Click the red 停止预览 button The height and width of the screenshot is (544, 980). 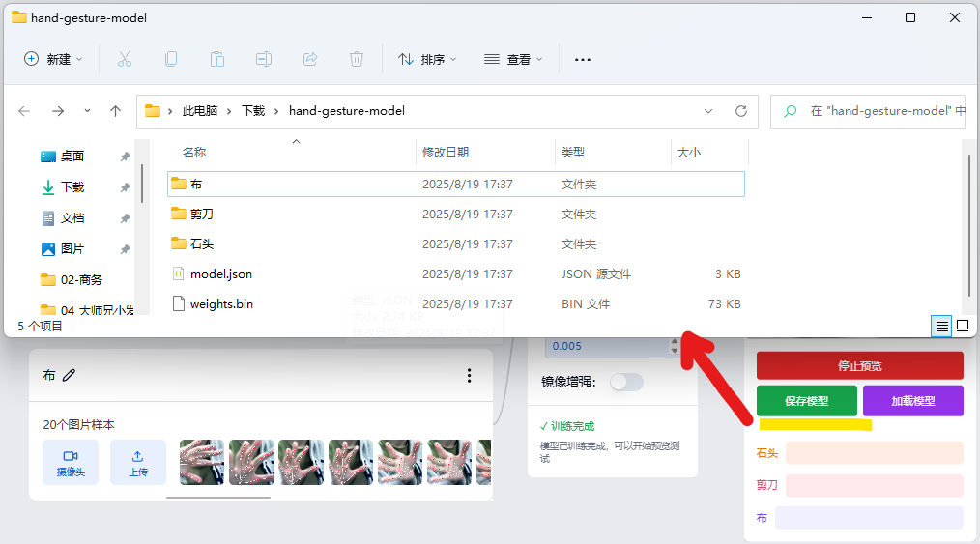(x=860, y=366)
